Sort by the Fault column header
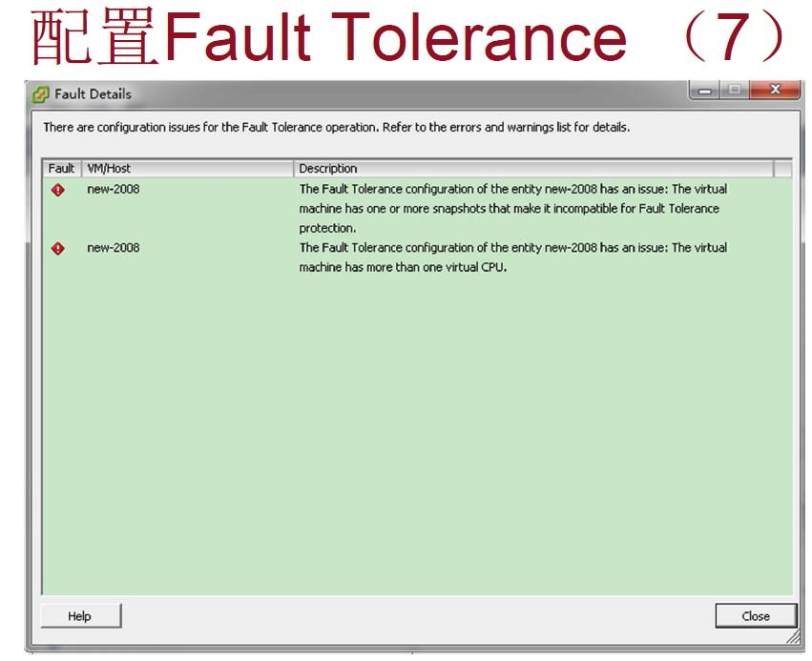Screen dimensions: 812x661 [x=62, y=168]
